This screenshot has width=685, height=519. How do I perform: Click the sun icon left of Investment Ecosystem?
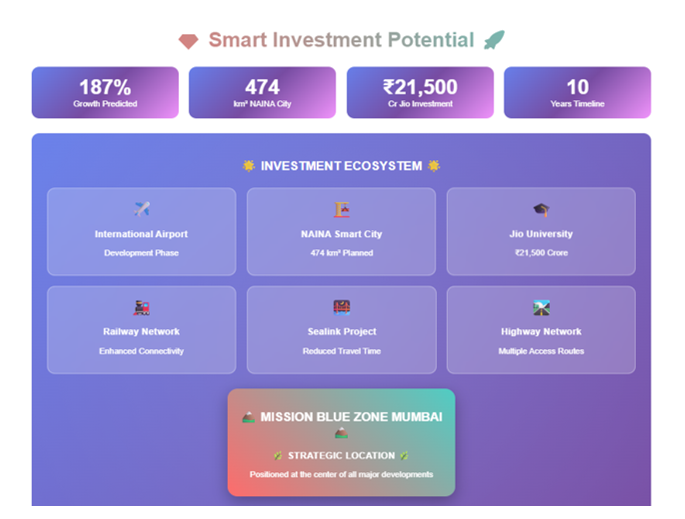point(249,166)
